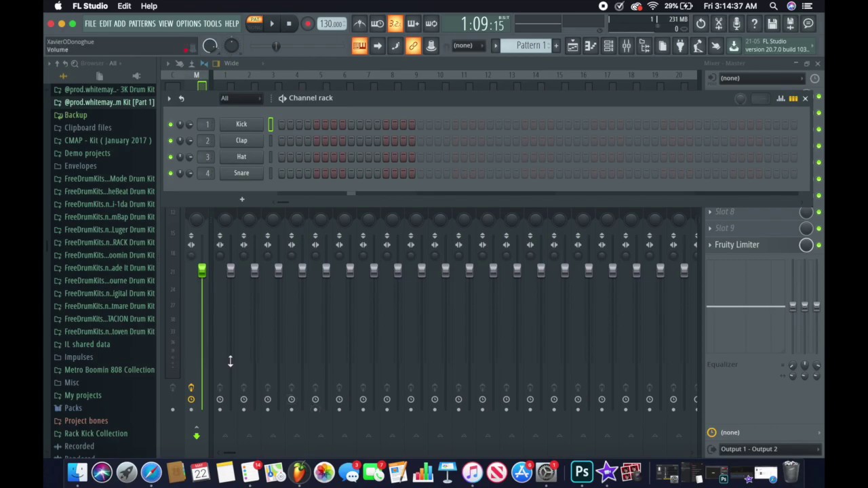The image size is (868, 488).
Task: Open the macOS Help menu
Action: point(149,6)
